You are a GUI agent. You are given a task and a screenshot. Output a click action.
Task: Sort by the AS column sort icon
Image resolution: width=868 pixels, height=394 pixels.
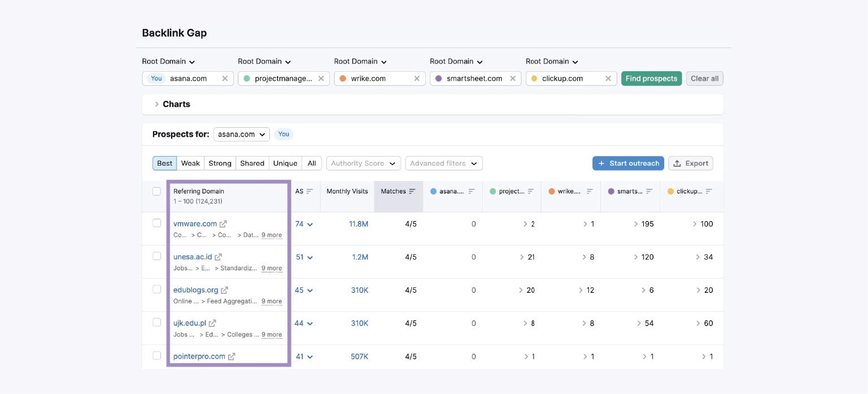309,192
